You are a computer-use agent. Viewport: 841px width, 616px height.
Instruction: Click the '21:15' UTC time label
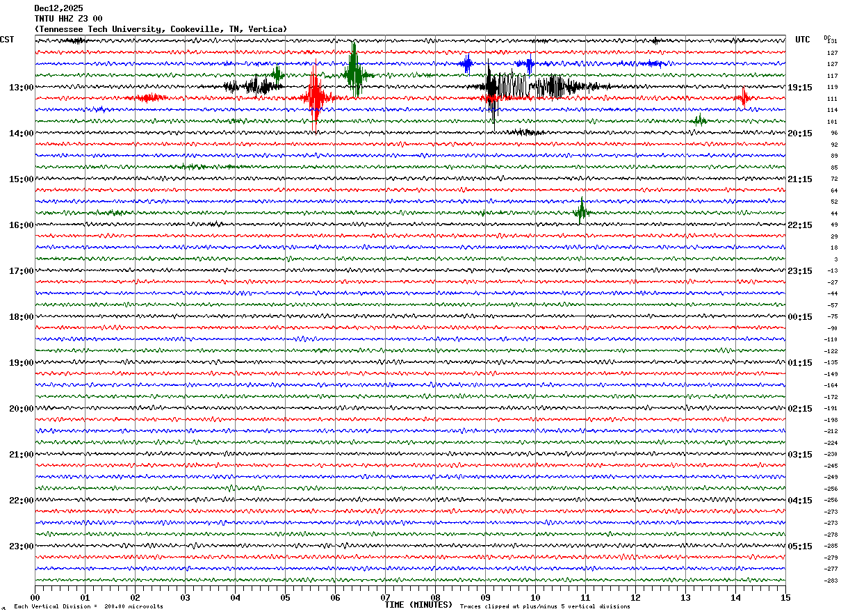coord(800,179)
